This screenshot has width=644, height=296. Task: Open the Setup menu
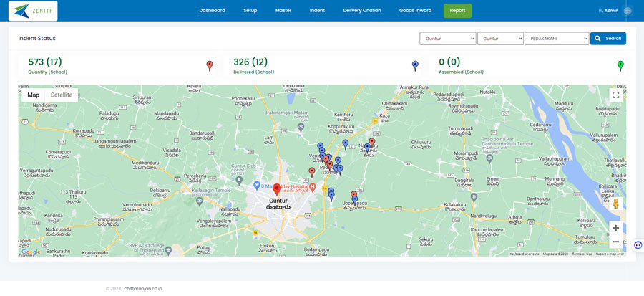tap(250, 11)
